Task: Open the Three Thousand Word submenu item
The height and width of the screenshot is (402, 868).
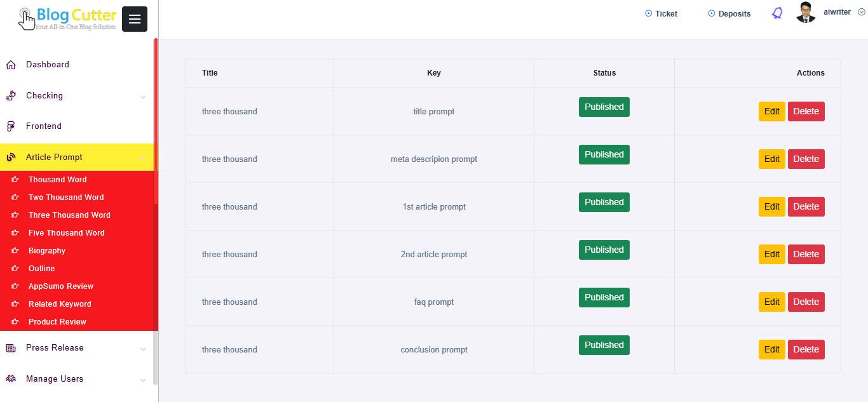Action: pos(69,215)
